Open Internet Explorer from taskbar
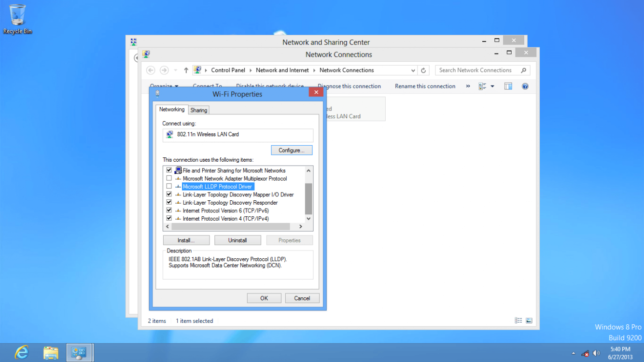 [21, 352]
